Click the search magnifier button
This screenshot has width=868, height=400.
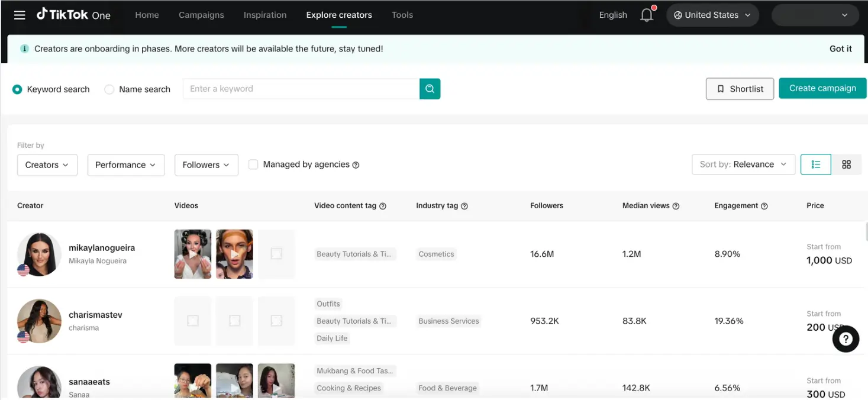point(430,89)
